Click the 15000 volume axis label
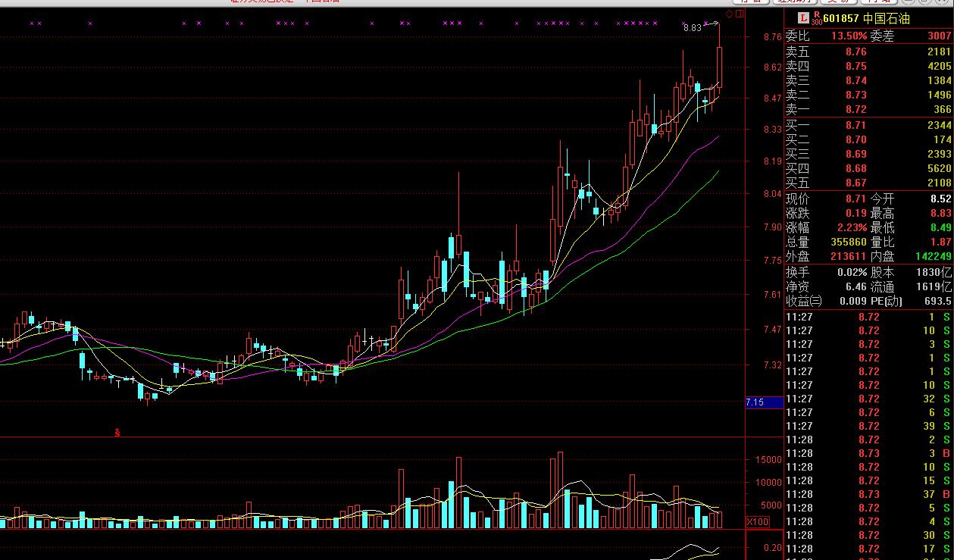This screenshot has height=560, width=954. 766,460
